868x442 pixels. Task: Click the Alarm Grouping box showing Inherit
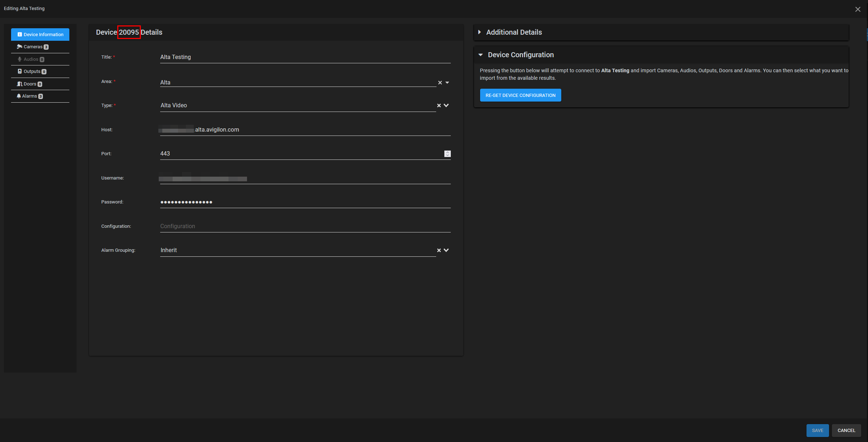pyautogui.click(x=298, y=250)
